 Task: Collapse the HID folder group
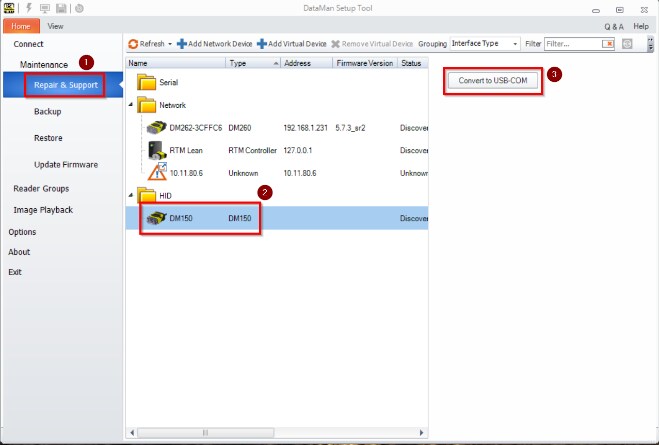click(131, 195)
